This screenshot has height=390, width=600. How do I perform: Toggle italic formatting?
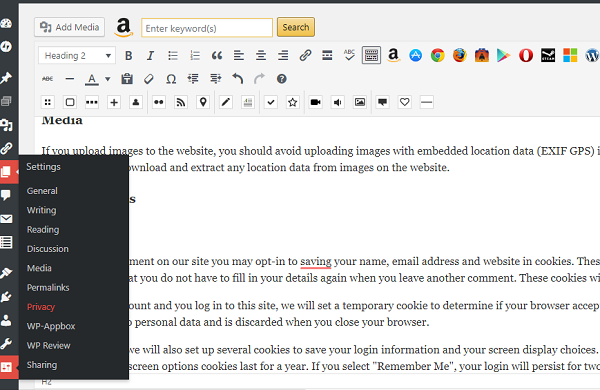[x=150, y=56]
